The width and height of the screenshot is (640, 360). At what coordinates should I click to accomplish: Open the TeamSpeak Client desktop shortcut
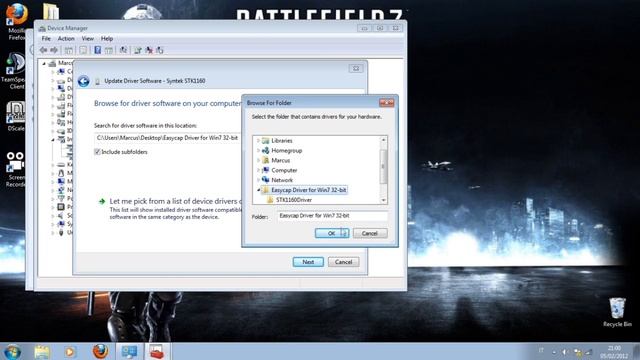(13, 71)
